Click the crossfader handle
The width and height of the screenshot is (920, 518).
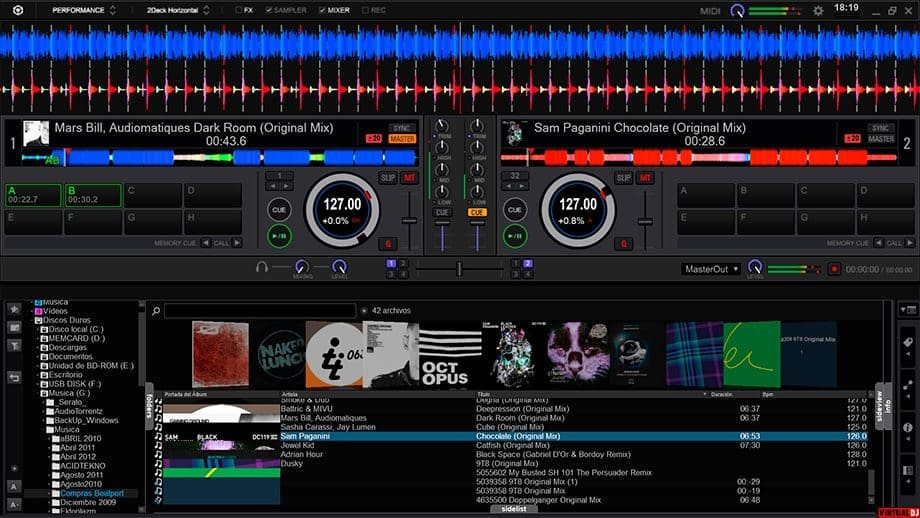(x=459, y=269)
